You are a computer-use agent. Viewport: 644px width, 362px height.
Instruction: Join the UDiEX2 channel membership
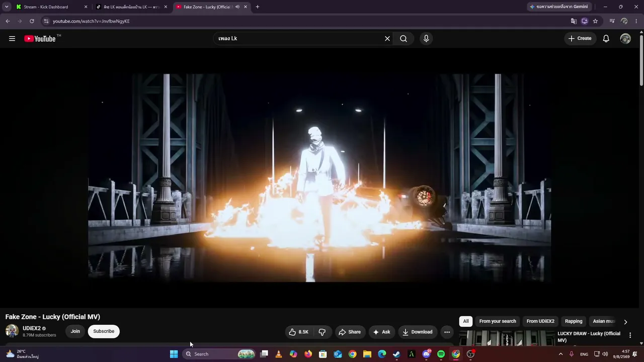[x=75, y=331]
